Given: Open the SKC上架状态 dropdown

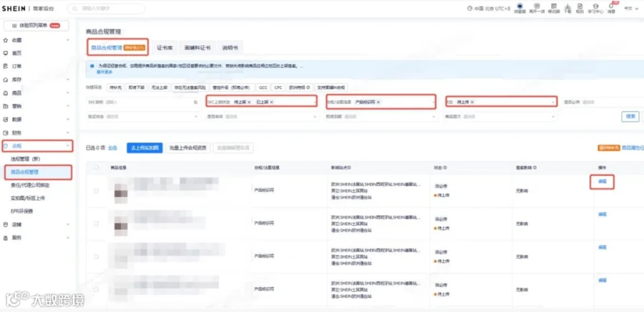Looking at the screenshot, I should point(261,102).
